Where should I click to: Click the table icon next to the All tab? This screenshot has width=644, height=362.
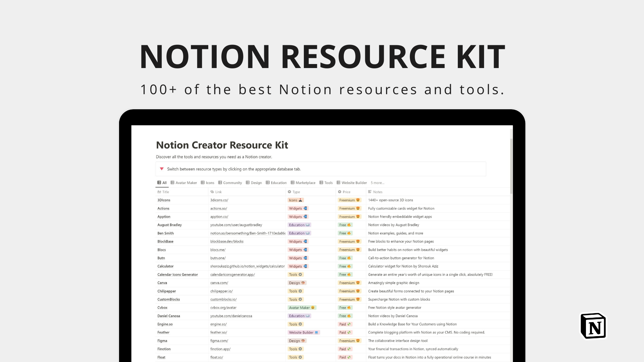pos(159,183)
